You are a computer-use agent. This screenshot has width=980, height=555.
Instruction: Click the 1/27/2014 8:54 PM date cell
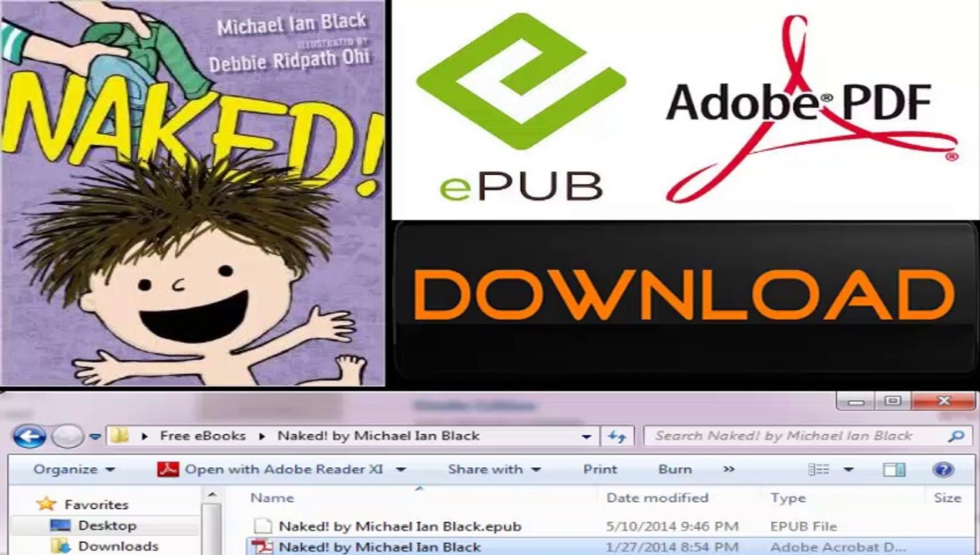pyautogui.click(x=672, y=547)
